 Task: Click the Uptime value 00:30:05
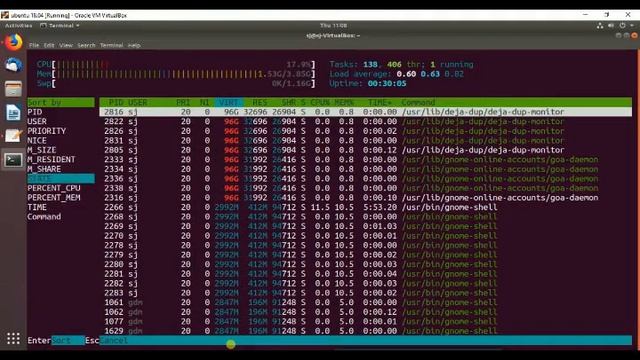[387, 84]
